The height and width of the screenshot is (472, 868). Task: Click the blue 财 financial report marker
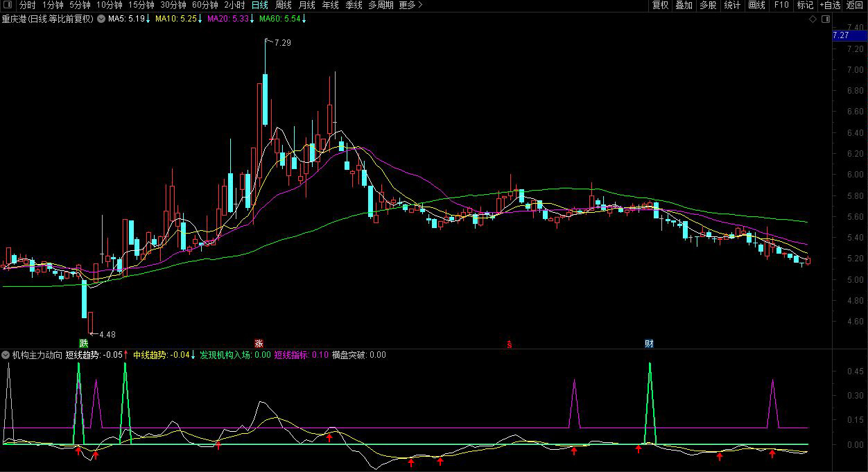tap(649, 343)
